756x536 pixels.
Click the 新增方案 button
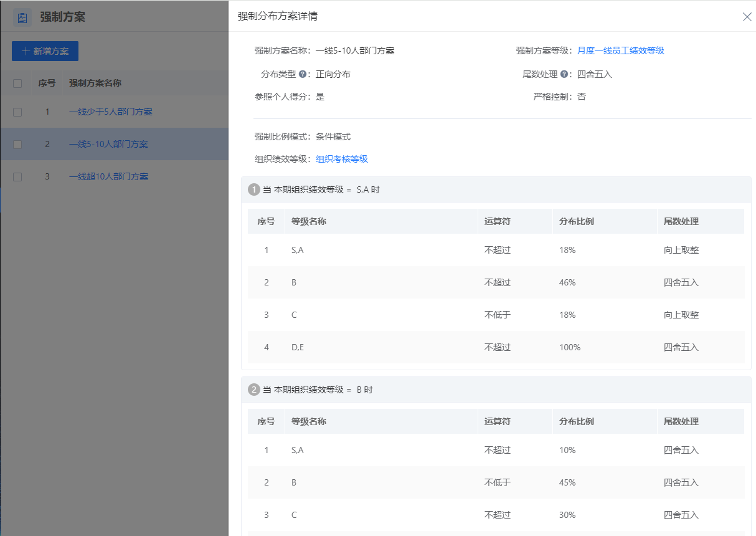pyautogui.click(x=44, y=51)
